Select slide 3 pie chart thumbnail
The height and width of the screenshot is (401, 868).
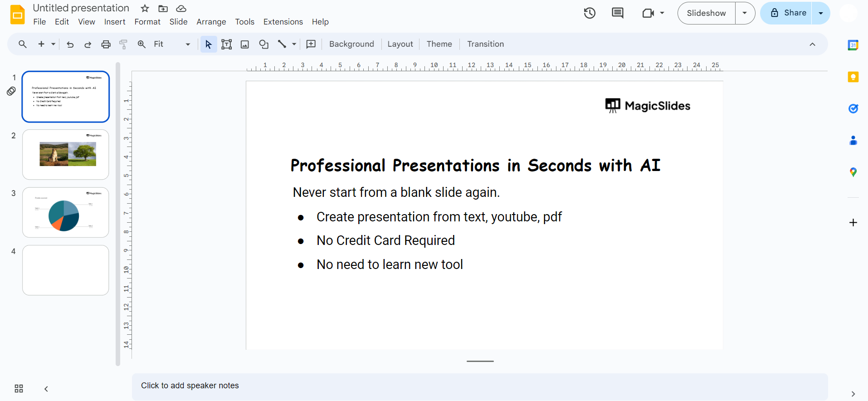(66, 212)
